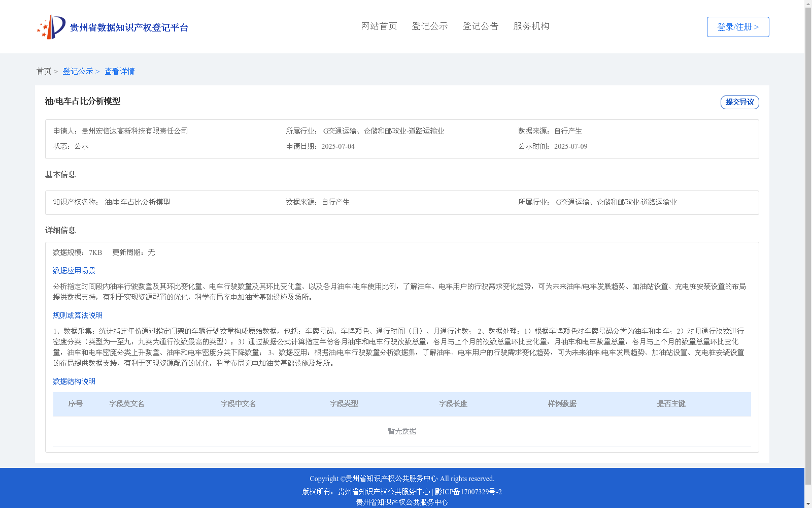This screenshot has width=812, height=508.
Task: Open the 贵州省数据知识产权登记平台 title link
Action: [129, 27]
